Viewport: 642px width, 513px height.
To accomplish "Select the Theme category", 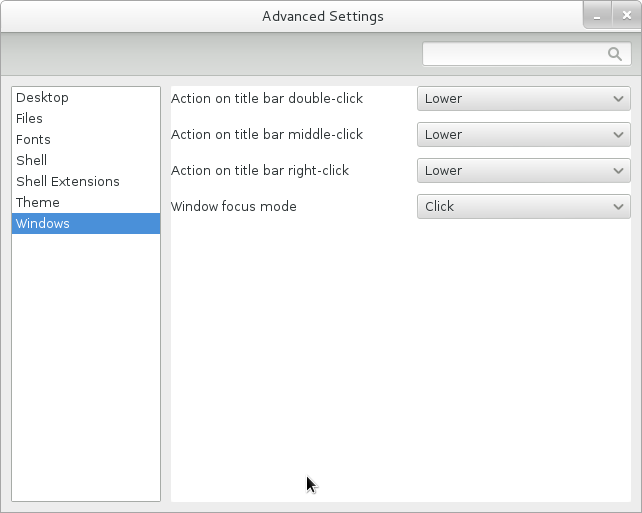I will click(86, 203).
